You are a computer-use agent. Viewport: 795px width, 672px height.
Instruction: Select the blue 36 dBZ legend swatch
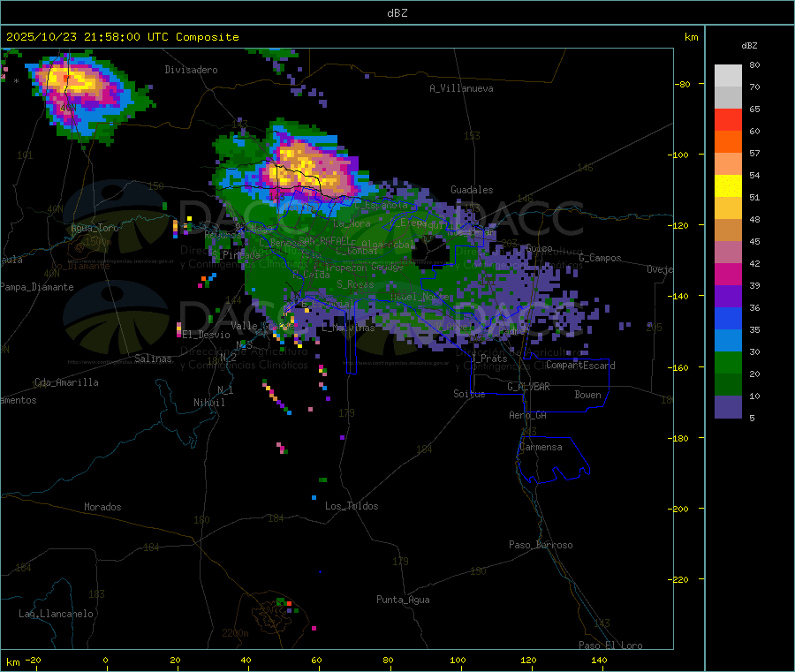pos(728,318)
